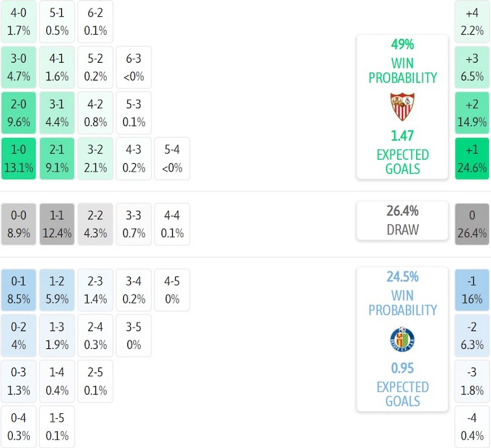The image size is (491, 448).
Task: Select the 0.95 expected goals value
Action: (x=402, y=368)
